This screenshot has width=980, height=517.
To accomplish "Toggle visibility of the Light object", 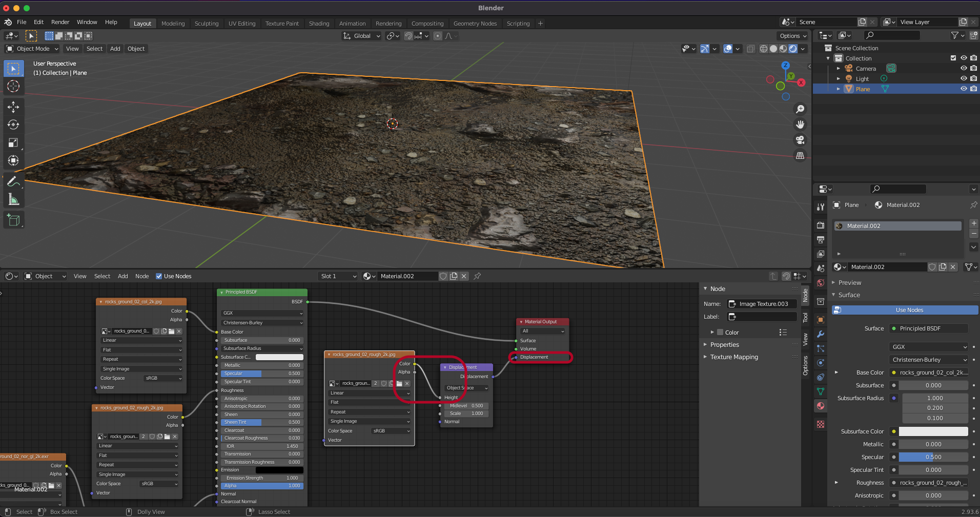I will click(964, 79).
